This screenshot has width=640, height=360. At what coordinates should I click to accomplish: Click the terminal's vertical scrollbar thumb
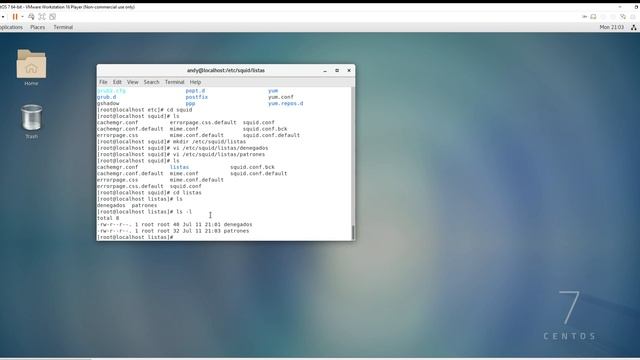(353, 232)
